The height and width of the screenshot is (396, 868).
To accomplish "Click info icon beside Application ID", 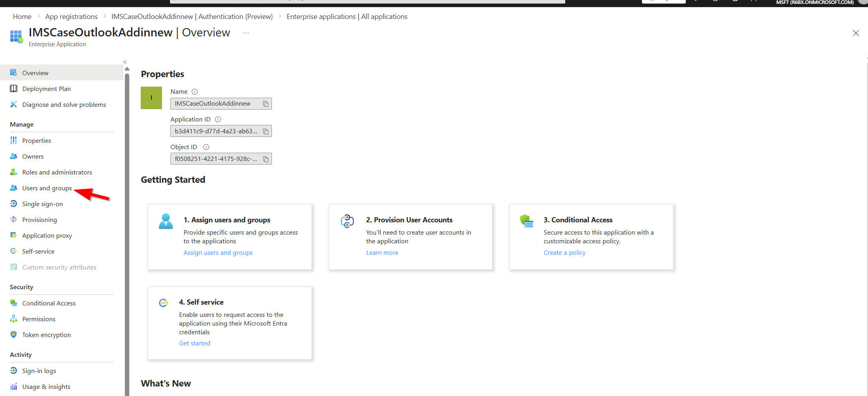I will click(218, 119).
